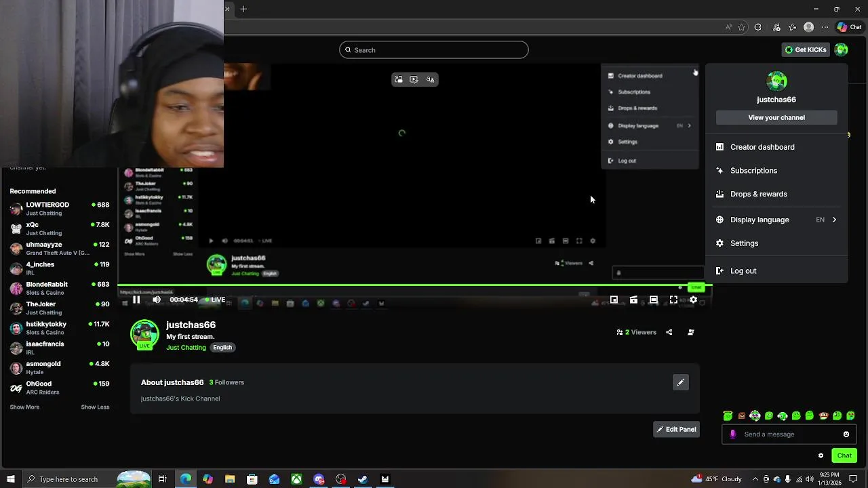
Task: Click View your channel button
Action: pos(776,117)
